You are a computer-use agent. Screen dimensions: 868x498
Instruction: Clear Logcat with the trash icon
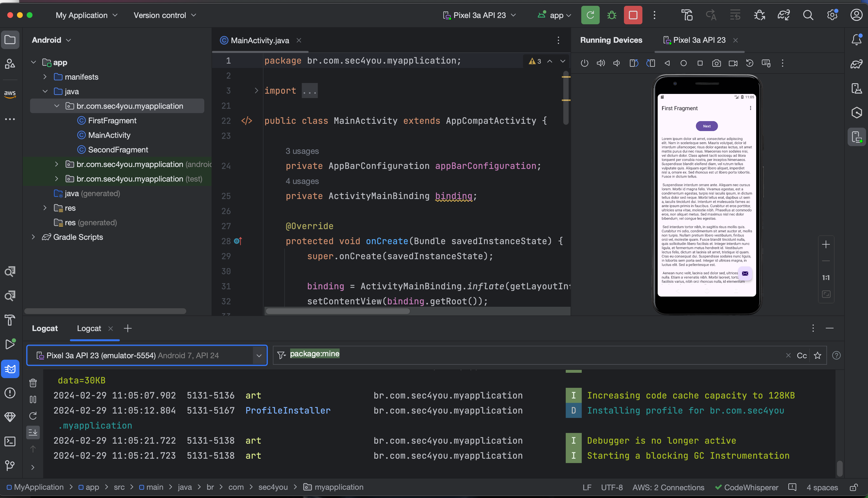pyautogui.click(x=33, y=383)
